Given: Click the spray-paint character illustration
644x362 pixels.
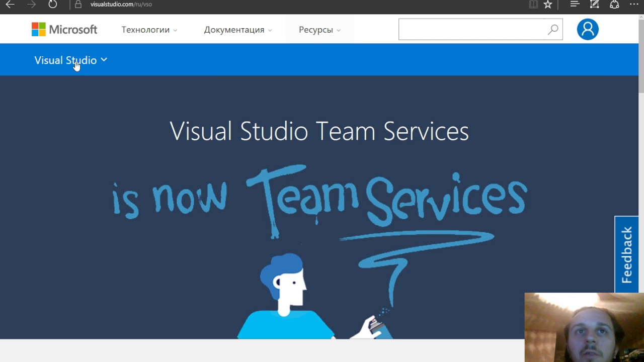Looking at the screenshot, I should pyautogui.click(x=314, y=297).
